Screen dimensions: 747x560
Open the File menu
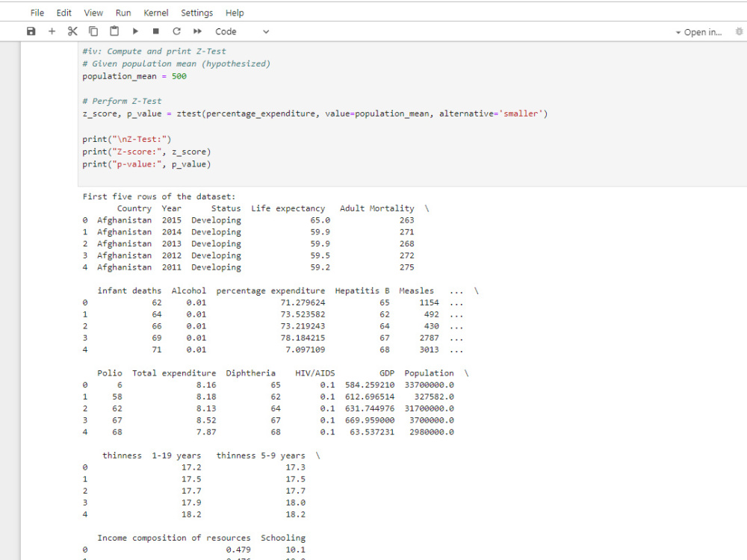(x=37, y=12)
